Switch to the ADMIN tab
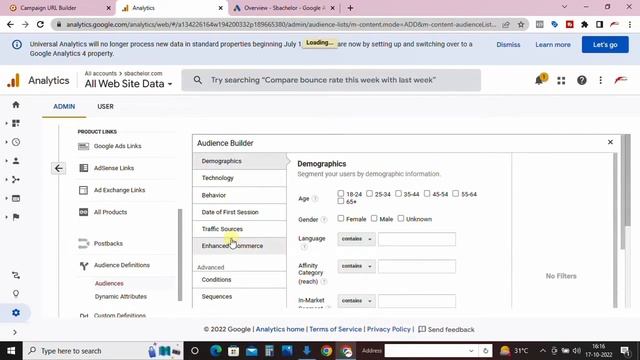640x360 pixels. [64, 107]
